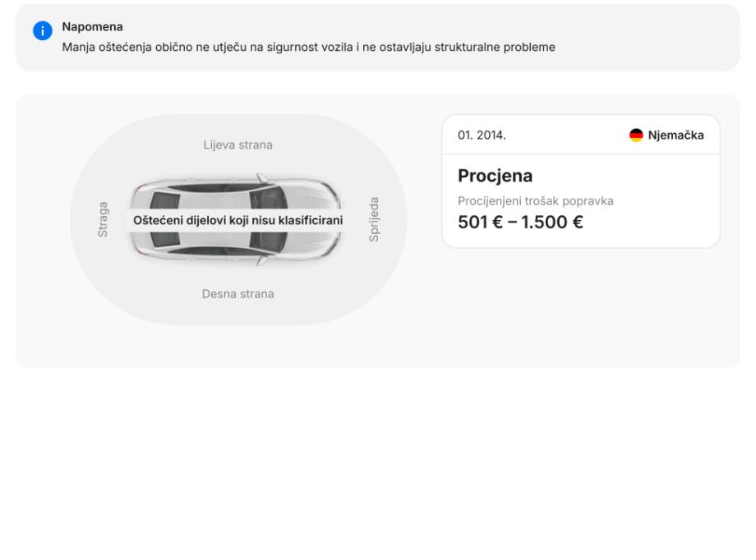Click the car's right side windows

click(218, 250)
